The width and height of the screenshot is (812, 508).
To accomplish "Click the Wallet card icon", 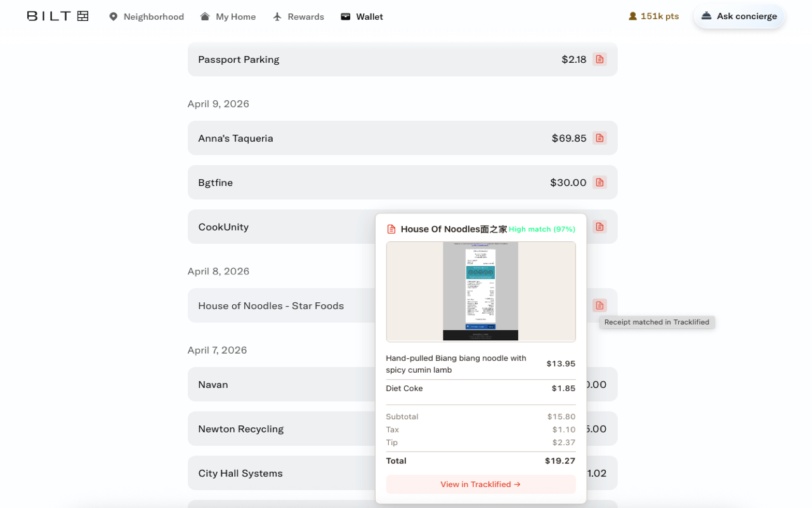I will pyautogui.click(x=346, y=17).
